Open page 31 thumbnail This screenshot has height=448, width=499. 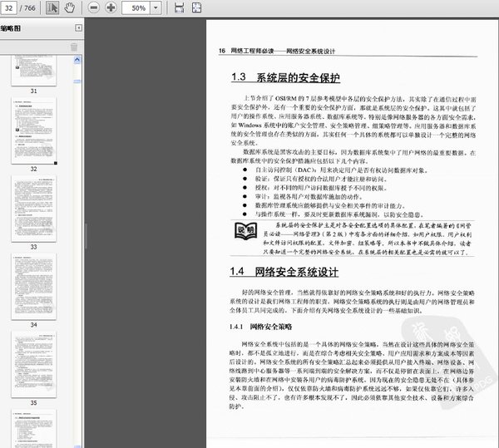tap(34, 71)
